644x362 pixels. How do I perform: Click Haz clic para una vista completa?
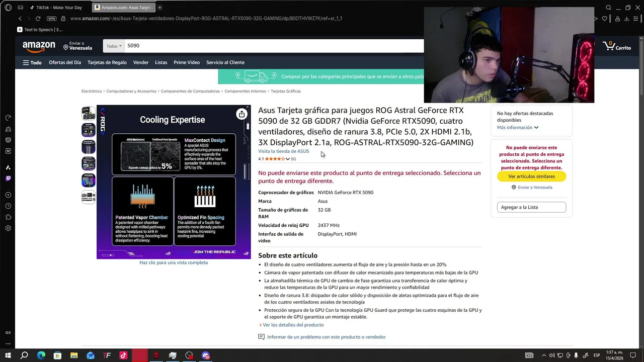click(x=174, y=262)
